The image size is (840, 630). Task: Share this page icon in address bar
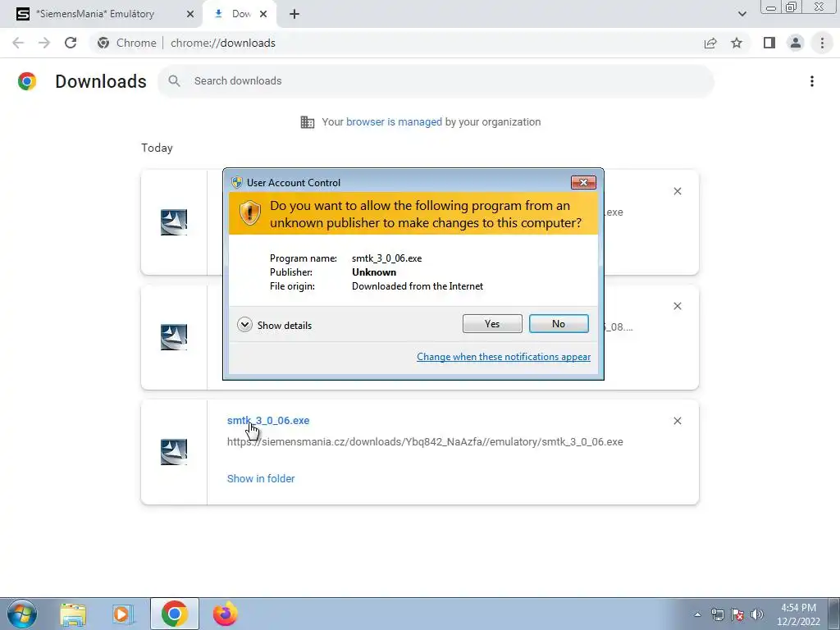point(710,43)
